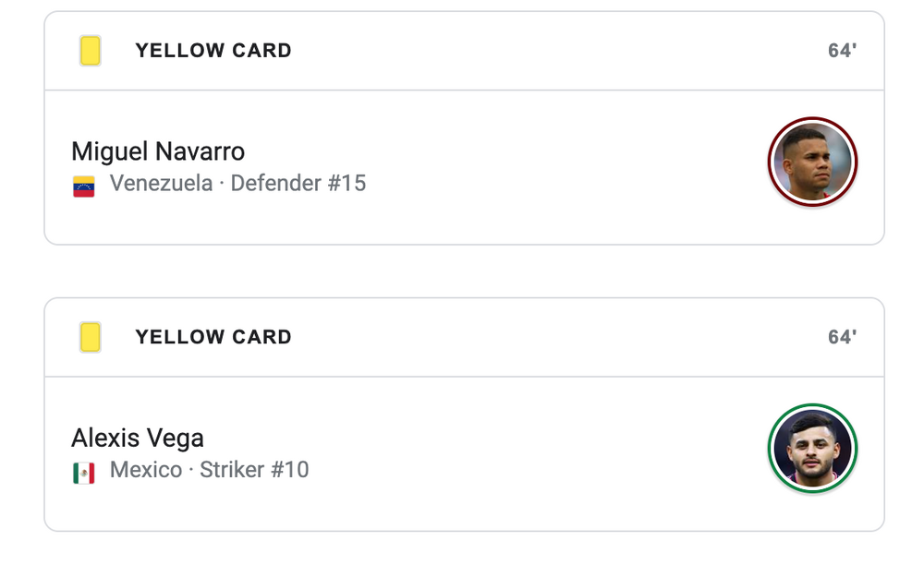
Task: Click the YELLOW CARD heading above Miguel Navarro
Action: click(213, 51)
